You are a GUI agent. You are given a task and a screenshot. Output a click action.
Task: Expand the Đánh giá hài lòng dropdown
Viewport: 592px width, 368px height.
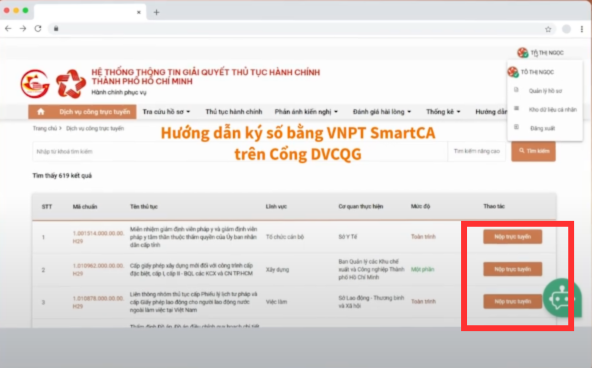pyautogui.click(x=382, y=112)
